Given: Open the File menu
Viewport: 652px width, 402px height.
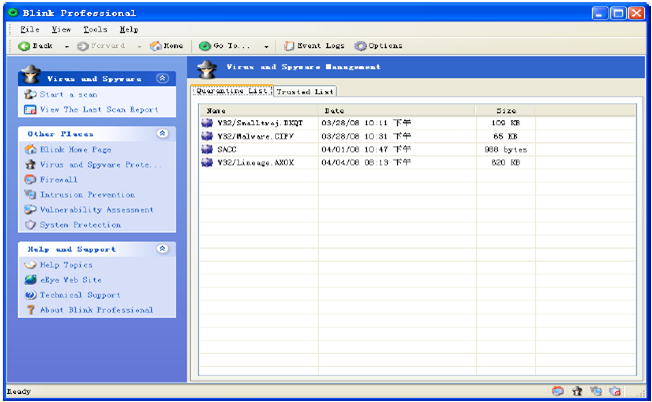Looking at the screenshot, I should point(30,30).
